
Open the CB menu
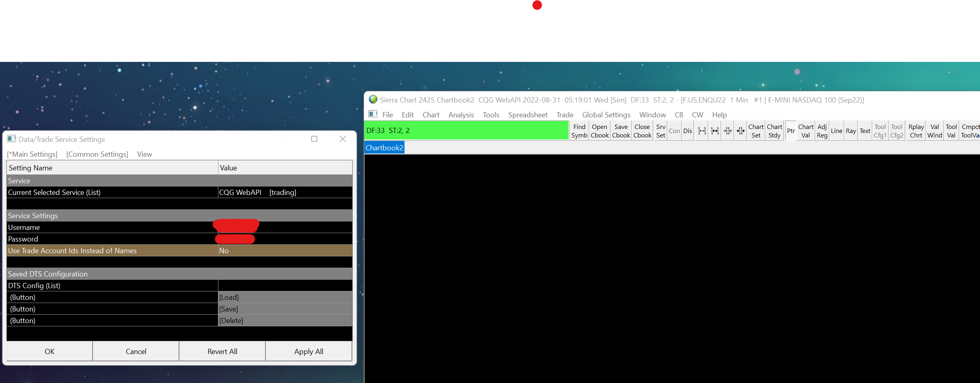click(679, 115)
